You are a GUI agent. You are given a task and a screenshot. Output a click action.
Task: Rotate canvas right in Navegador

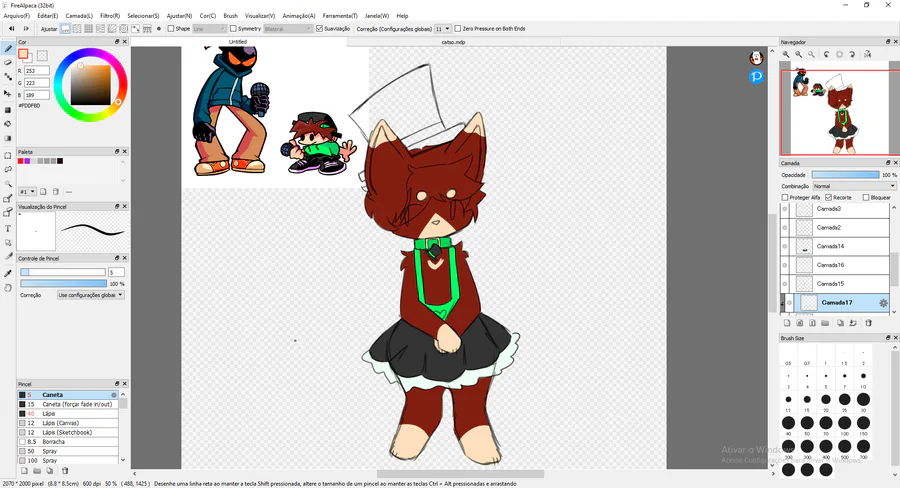(852, 55)
